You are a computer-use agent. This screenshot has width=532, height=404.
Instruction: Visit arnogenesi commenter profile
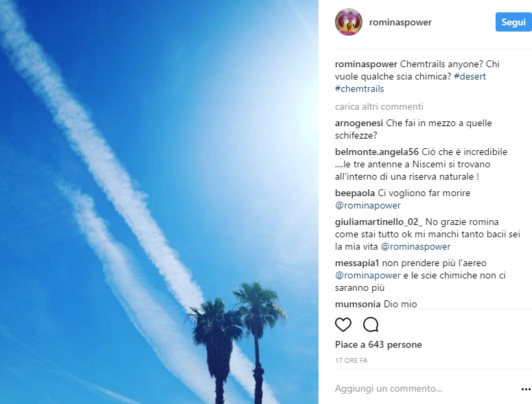click(x=359, y=123)
